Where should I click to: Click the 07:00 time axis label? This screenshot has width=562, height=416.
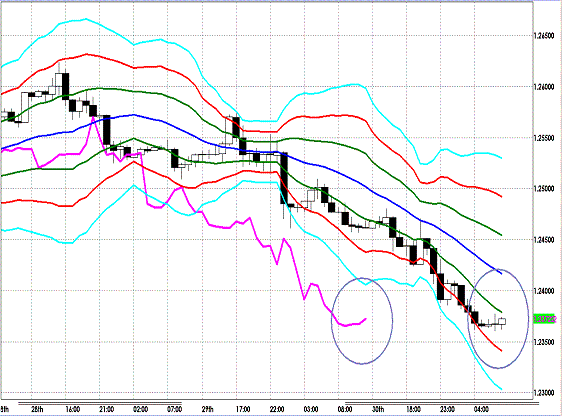pyautogui.click(x=175, y=409)
